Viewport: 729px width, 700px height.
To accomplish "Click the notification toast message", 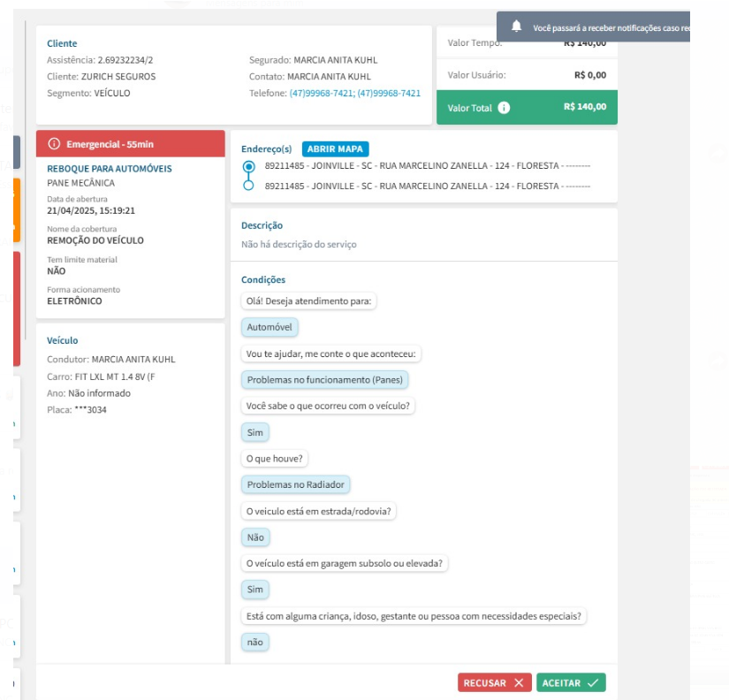I will point(611,28).
